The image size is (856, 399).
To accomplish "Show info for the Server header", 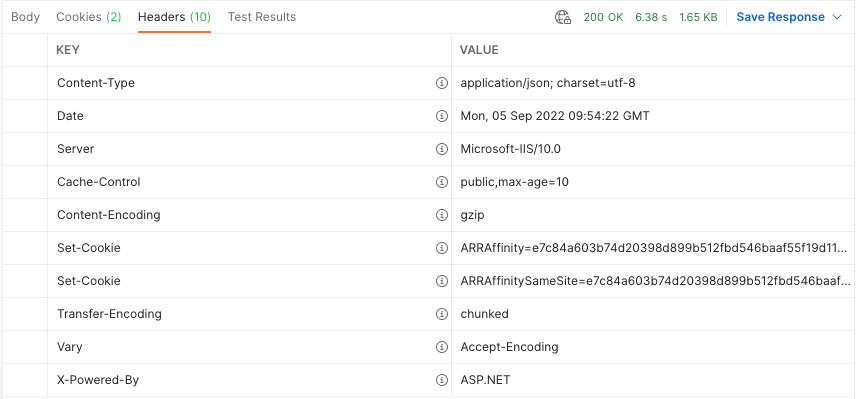I will coord(442,149).
